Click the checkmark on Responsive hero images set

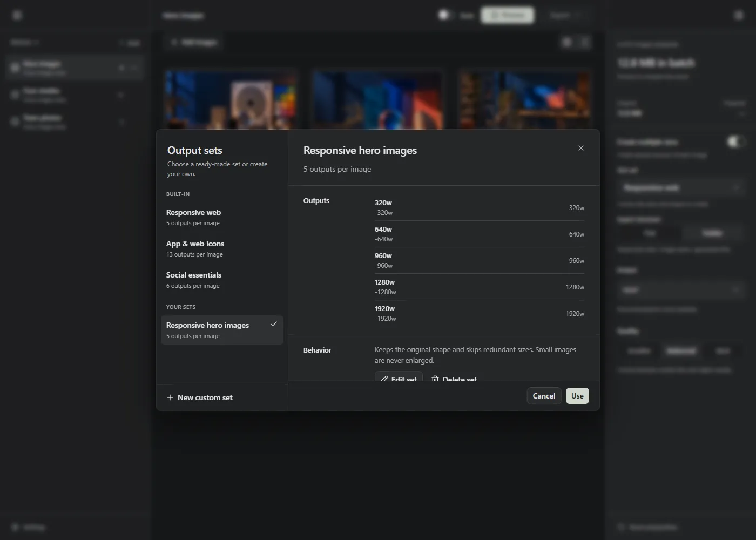click(274, 324)
